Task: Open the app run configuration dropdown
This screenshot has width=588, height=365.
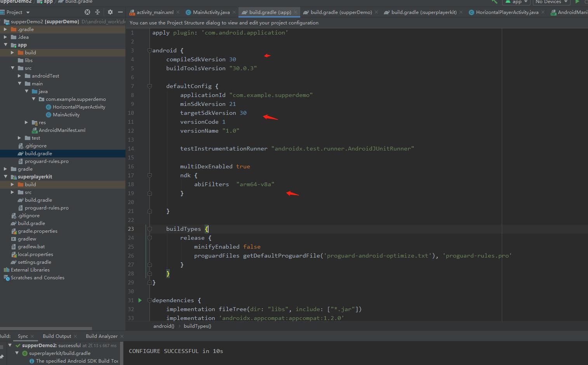Action: click(516, 2)
